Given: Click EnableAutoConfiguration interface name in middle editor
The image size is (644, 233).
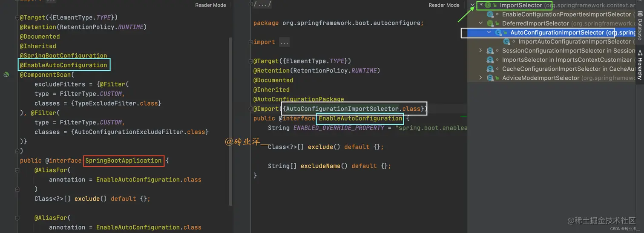Looking at the screenshot, I should (360, 118).
